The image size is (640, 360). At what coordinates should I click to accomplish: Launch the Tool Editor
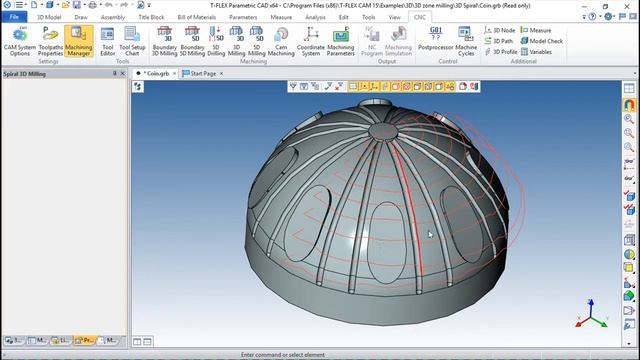pos(107,41)
